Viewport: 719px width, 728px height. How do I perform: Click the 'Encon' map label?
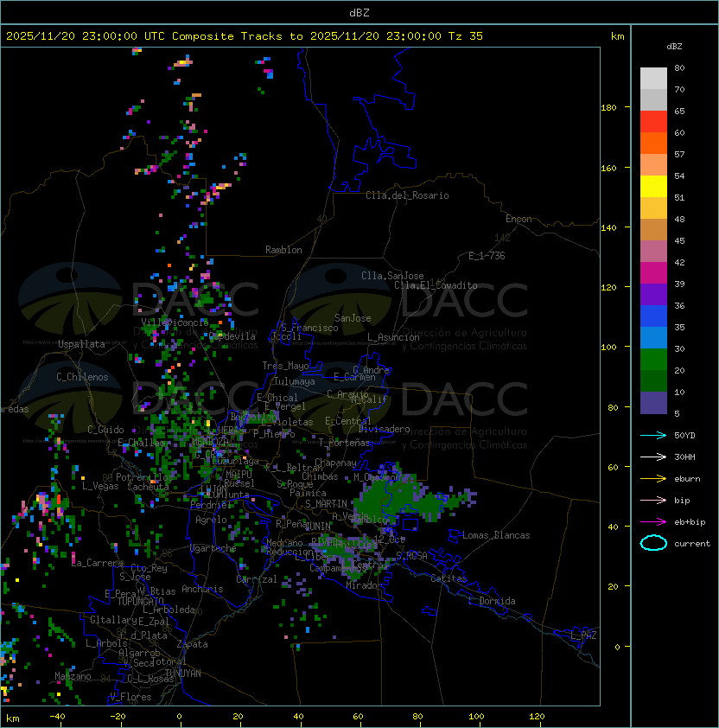[x=519, y=219]
